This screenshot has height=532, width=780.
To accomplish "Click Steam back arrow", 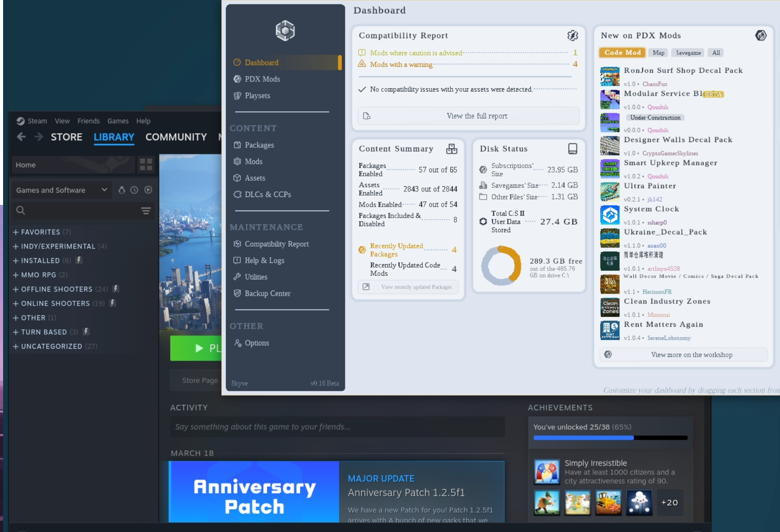I will tap(21, 137).
